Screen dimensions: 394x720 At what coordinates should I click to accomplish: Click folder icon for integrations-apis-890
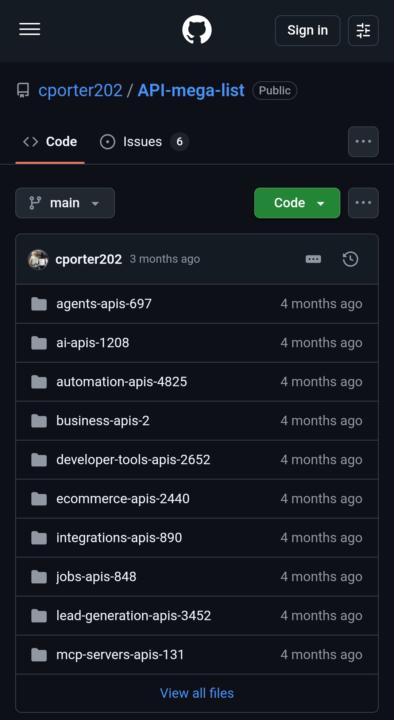[x=39, y=538]
